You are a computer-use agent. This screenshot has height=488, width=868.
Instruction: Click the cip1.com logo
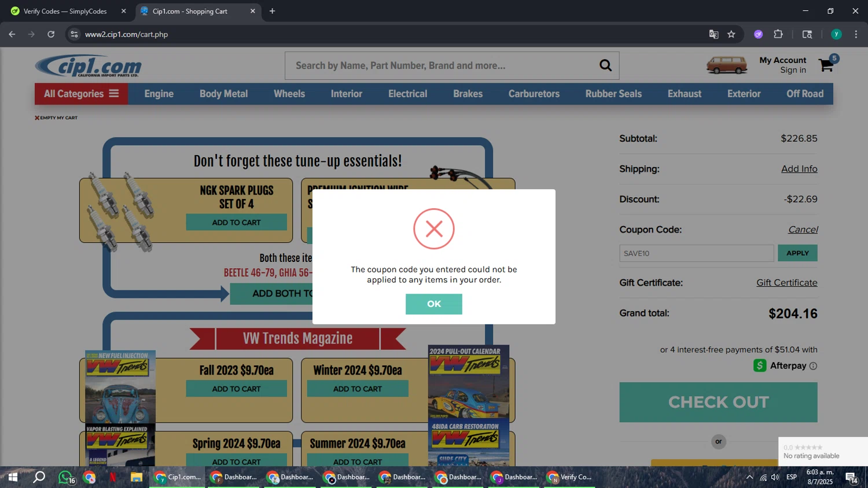coord(88,66)
